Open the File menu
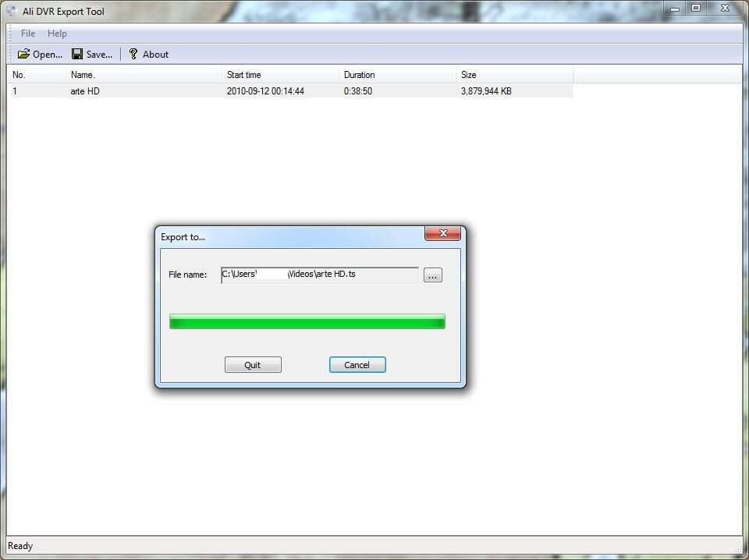 (27, 34)
